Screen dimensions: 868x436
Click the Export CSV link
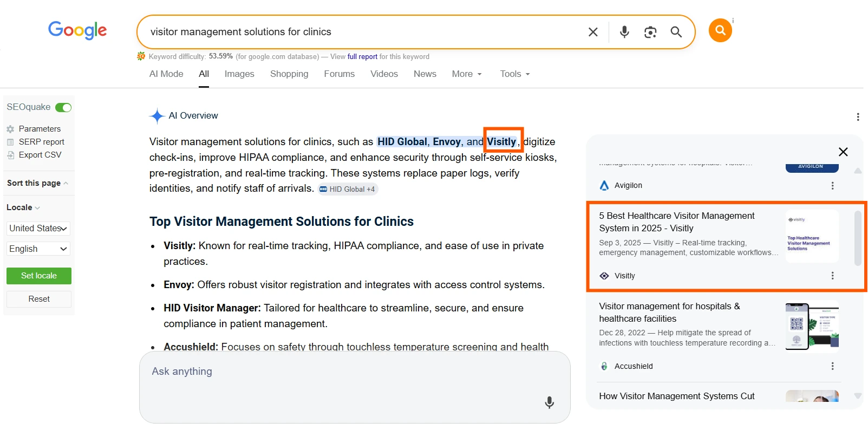point(40,155)
